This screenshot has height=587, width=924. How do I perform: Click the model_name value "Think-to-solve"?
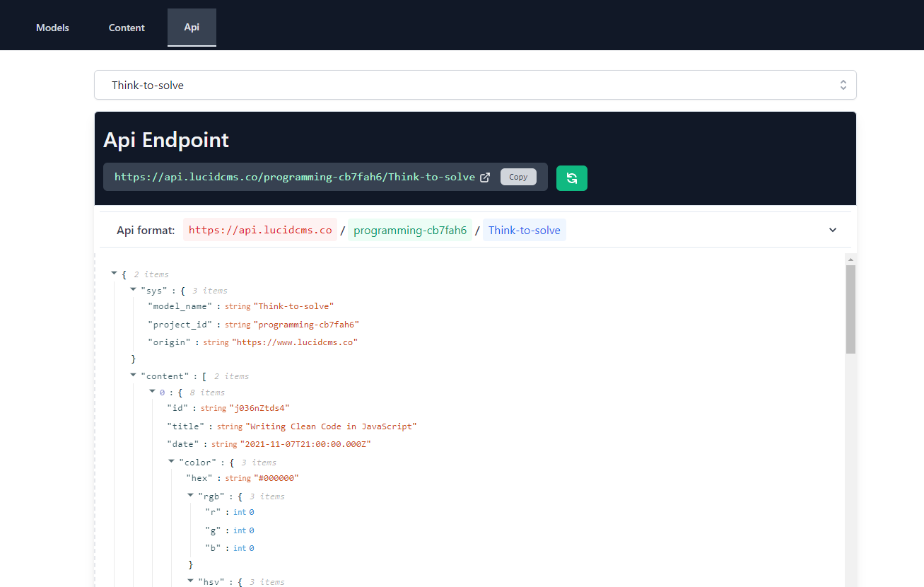pos(293,306)
